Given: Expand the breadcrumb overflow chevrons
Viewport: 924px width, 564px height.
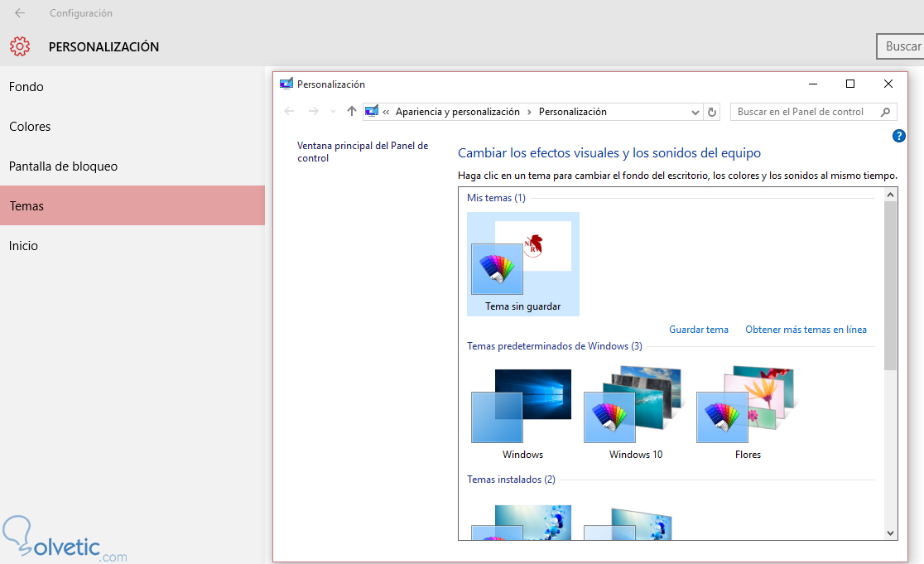Looking at the screenshot, I should (386, 112).
